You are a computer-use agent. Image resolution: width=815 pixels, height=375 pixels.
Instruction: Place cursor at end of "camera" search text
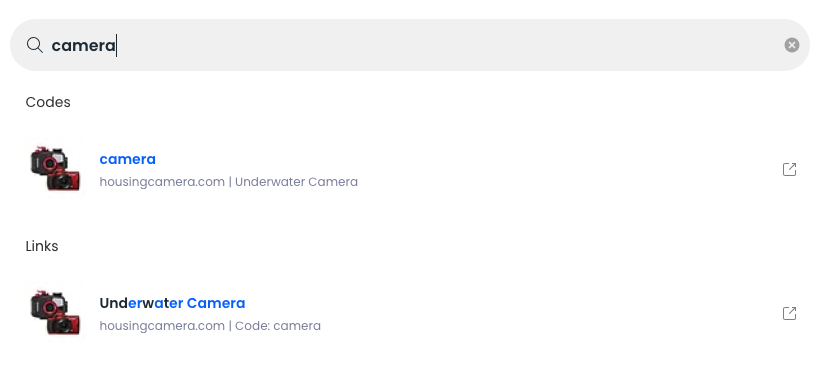[116, 46]
